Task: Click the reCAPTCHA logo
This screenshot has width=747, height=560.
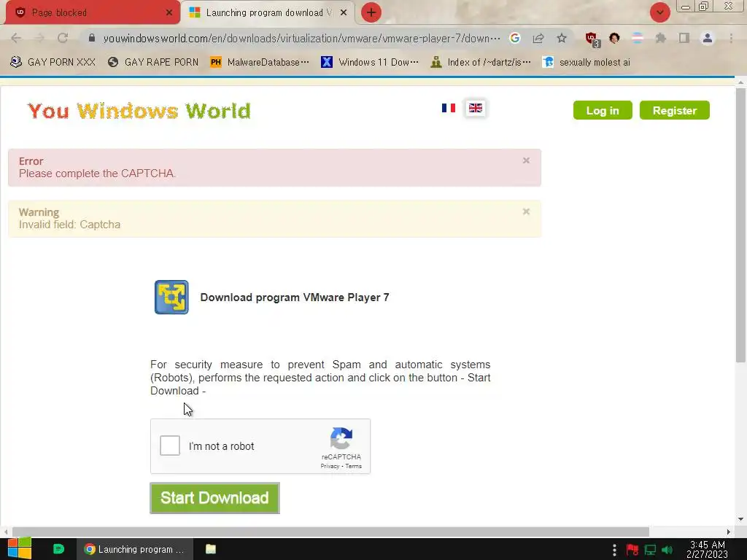Action: pyautogui.click(x=341, y=438)
